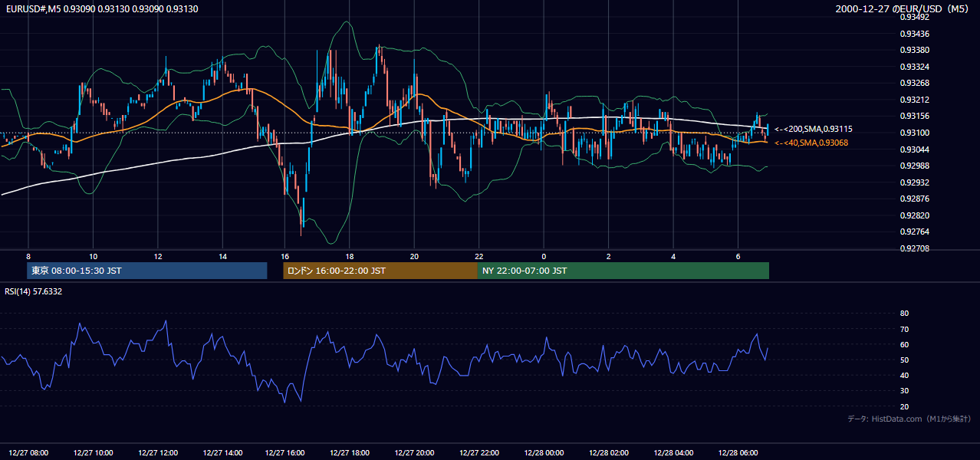The width and height of the screenshot is (980, 460).
Task: Click the hour 0 label under the price chart
Action: pos(543,256)
